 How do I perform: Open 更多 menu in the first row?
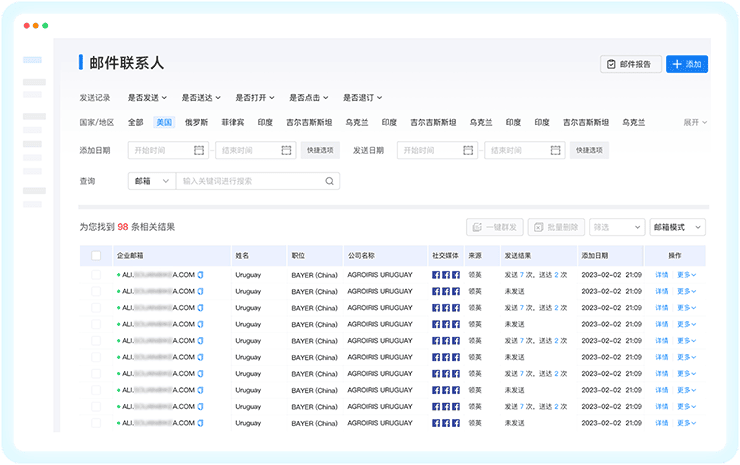(x=686, y=275)
